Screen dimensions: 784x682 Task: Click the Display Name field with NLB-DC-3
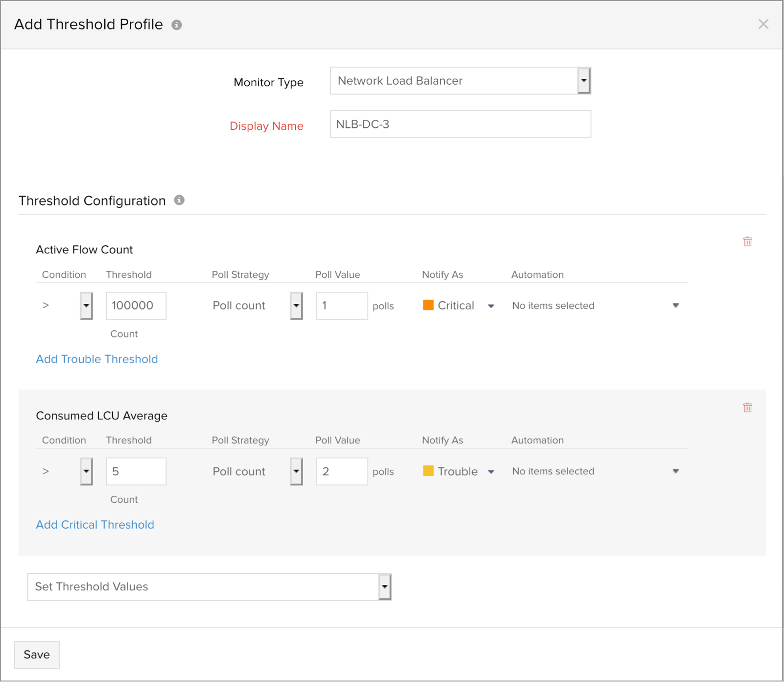click(x=460, y=124)
